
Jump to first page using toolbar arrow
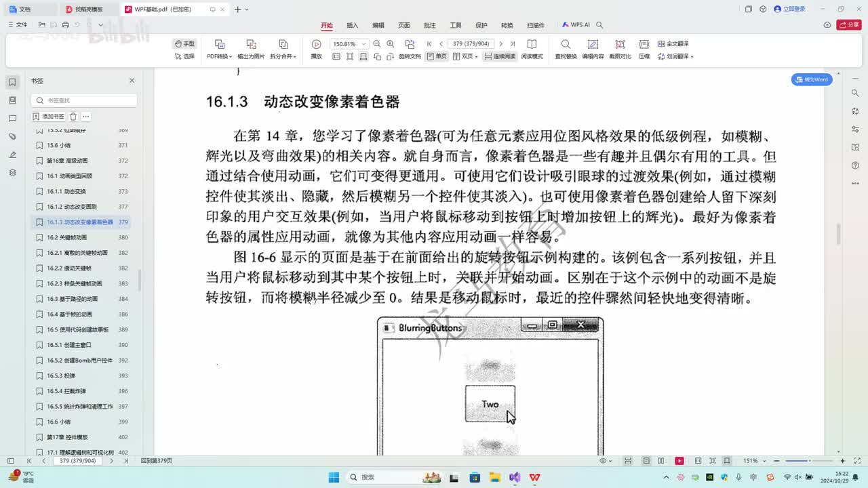[429, 44]
